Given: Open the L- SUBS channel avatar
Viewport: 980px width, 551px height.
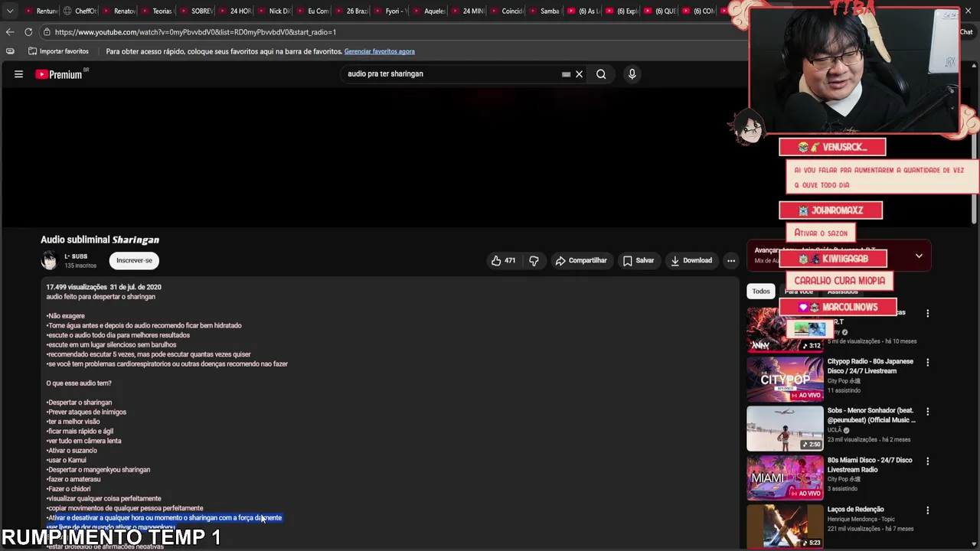Looking at the screenshot, I should click(49, 261).
